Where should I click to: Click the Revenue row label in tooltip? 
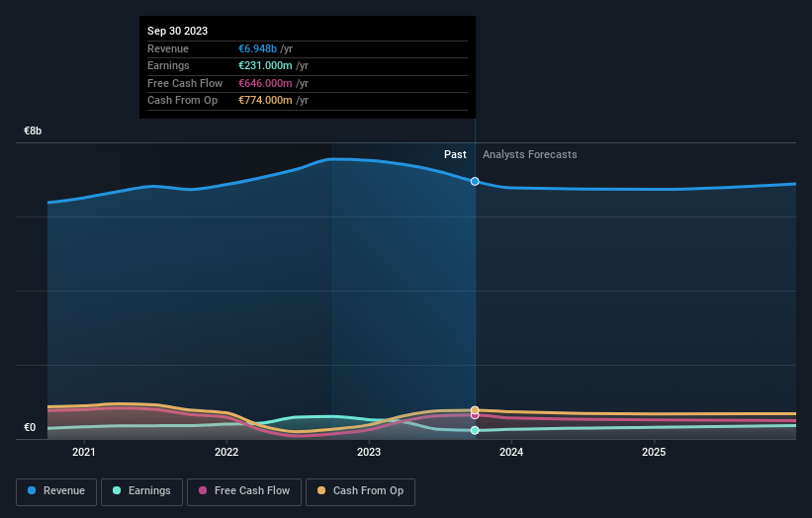(x=168, y=48)
